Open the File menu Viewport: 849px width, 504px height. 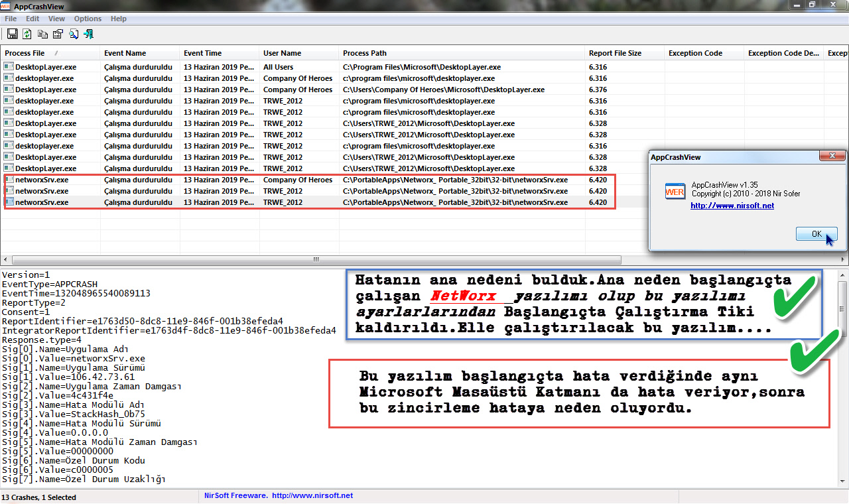[x=11, y=19]
